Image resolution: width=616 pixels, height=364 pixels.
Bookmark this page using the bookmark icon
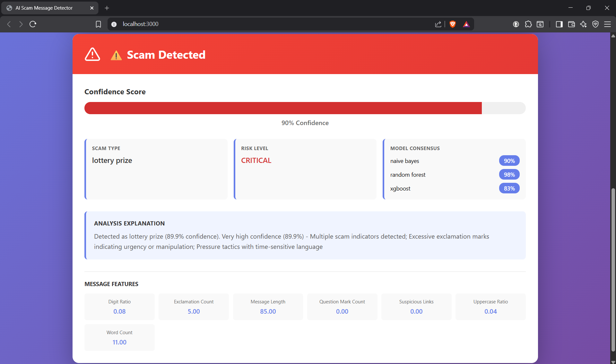pos(99,24)
